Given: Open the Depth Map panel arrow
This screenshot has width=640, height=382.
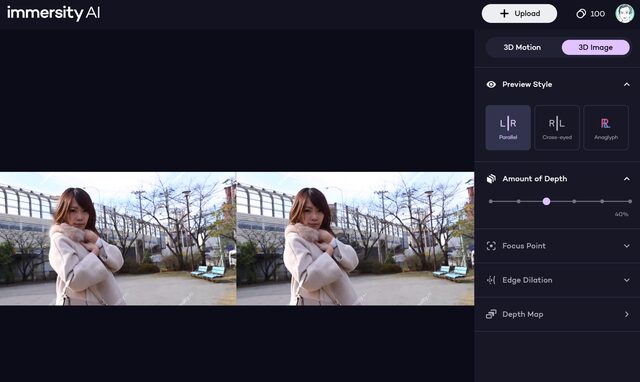Looking at the screenshot, I should (x=627, y=314).
